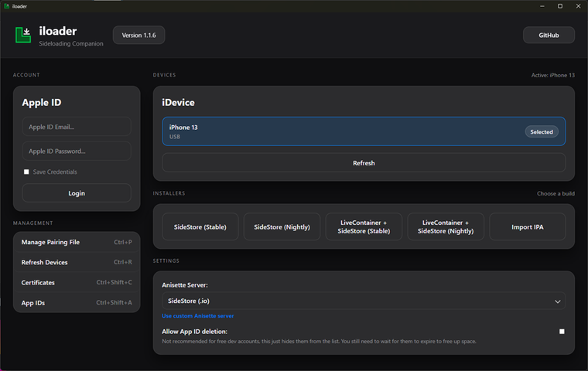Click the Choose a build text
Image resolution: width=588 pixels, height=371 pixels.
coord(556,193)
